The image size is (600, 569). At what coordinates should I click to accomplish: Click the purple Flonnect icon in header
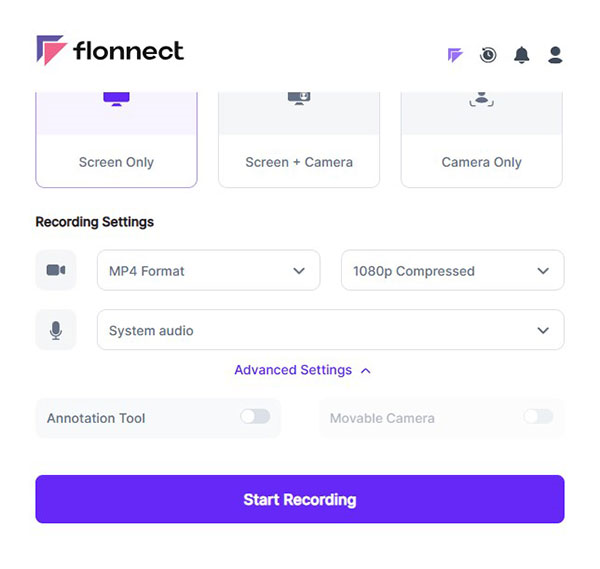(455, 55)
